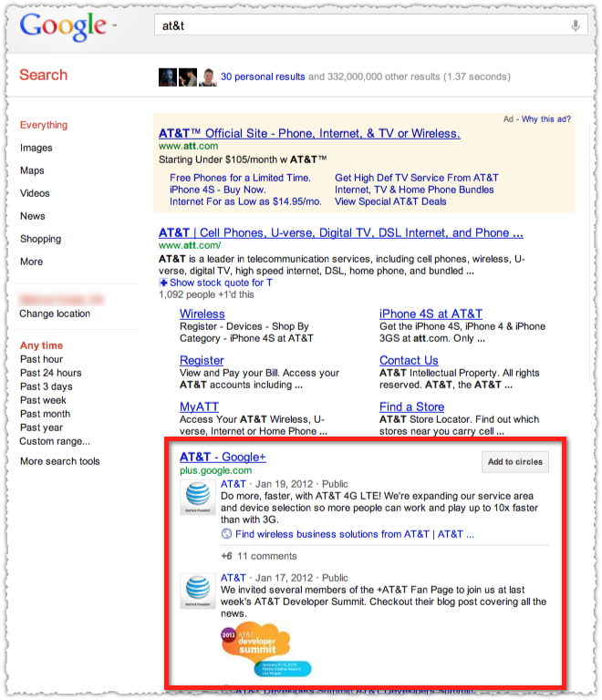
Task: Click Jan 19, 2012 post date
Action: pos(284,484)
